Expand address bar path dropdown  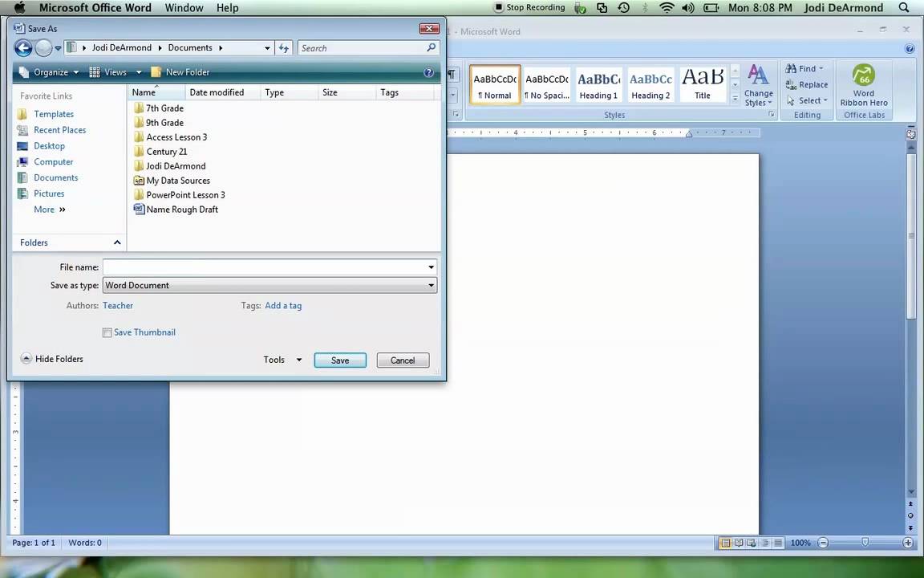[x=268, y=48]
